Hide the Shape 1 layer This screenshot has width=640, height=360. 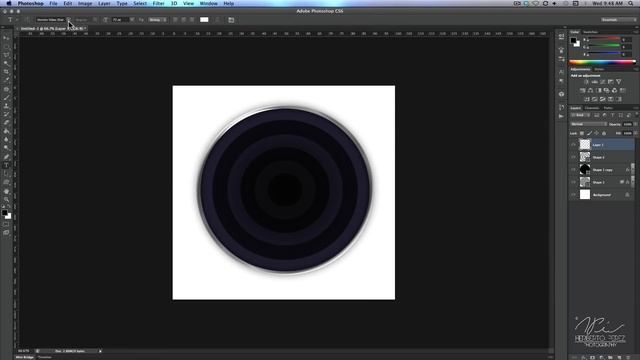point(573,182)
